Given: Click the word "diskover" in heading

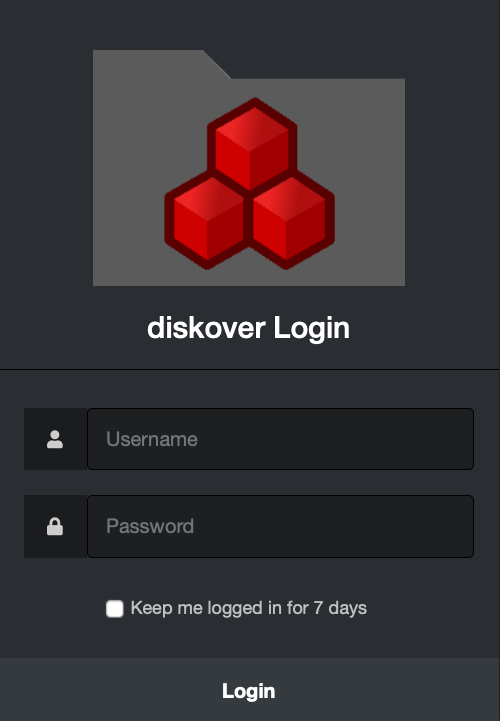Looking at the screenshot, I should pyautogui.click(x=206, y=327).
